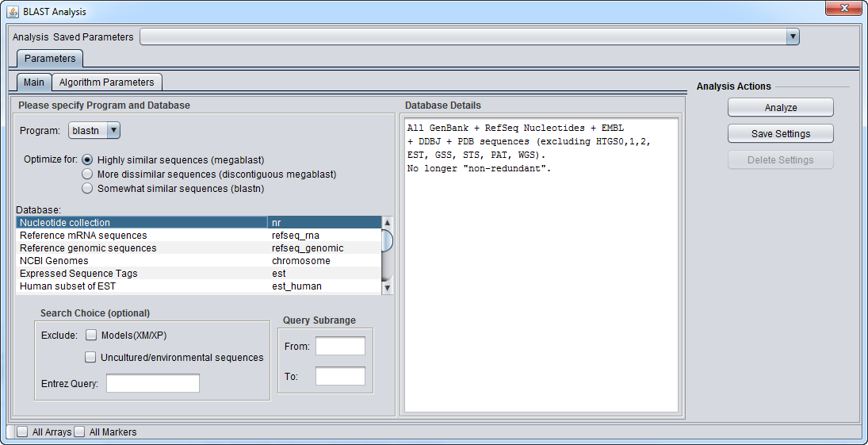
Task: Select Highly similar sequences (megablast) option
Action: point(88,159)
